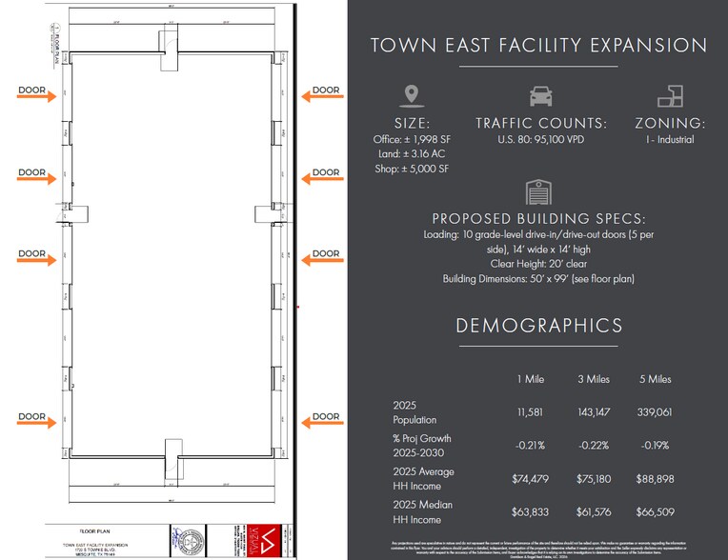Viewport: 728px width, 560px height.
Task: Click growth value -0.19%
Action: [x=655, y=446]
